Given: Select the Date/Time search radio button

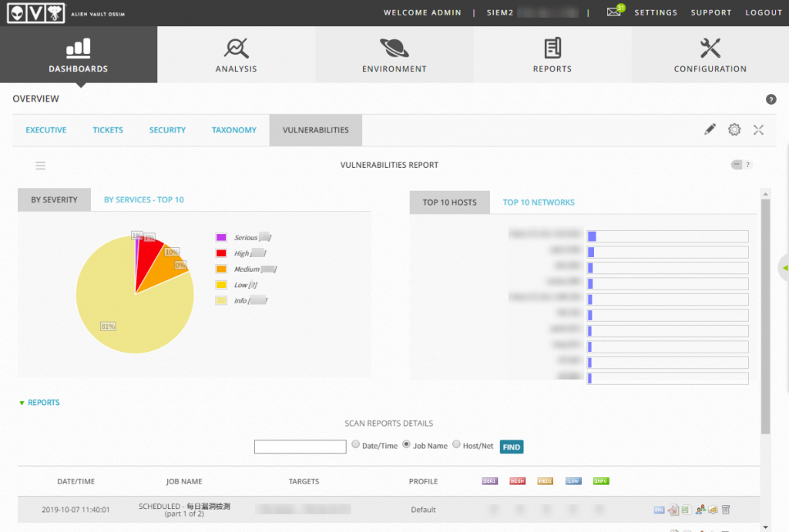Looking at the screenshot, I should coord(356,444).
